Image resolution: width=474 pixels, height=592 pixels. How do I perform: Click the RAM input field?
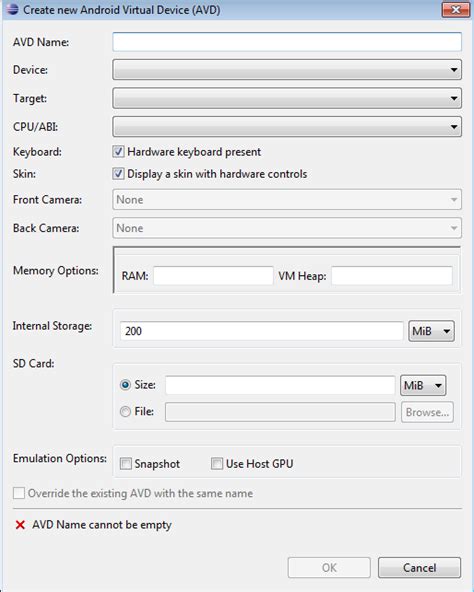[x=213, y=276]
